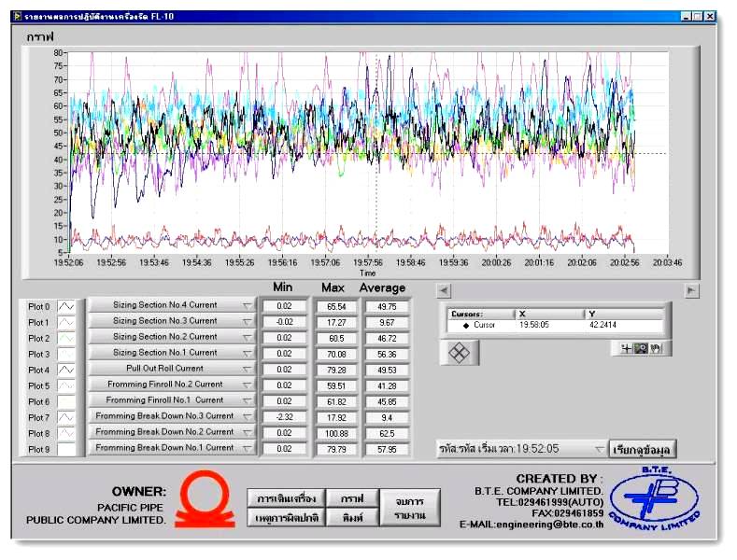Open the Plot 4 line style swatch
The height and width of the screenshot is (560, 737).
65,370
